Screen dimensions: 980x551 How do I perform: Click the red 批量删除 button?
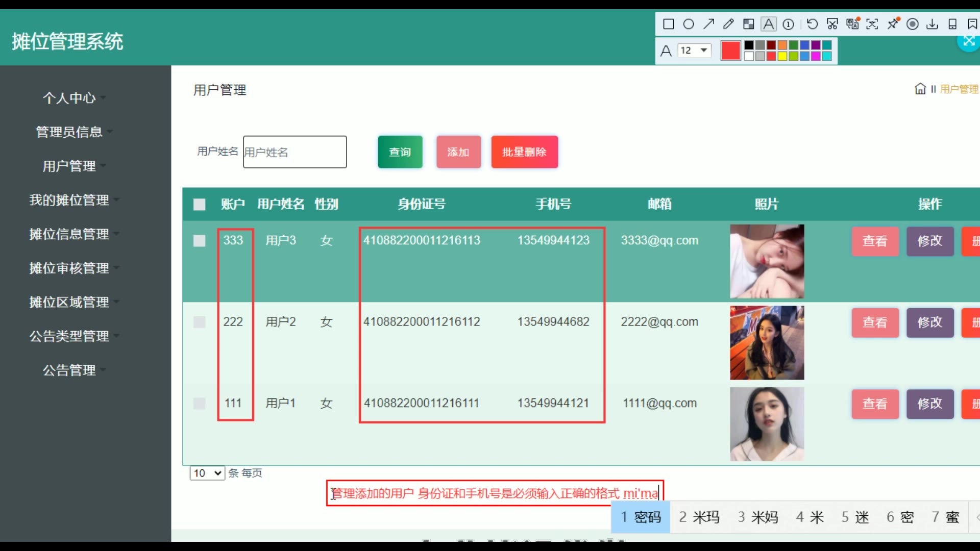pyautogui.click(x=524, y=152)
